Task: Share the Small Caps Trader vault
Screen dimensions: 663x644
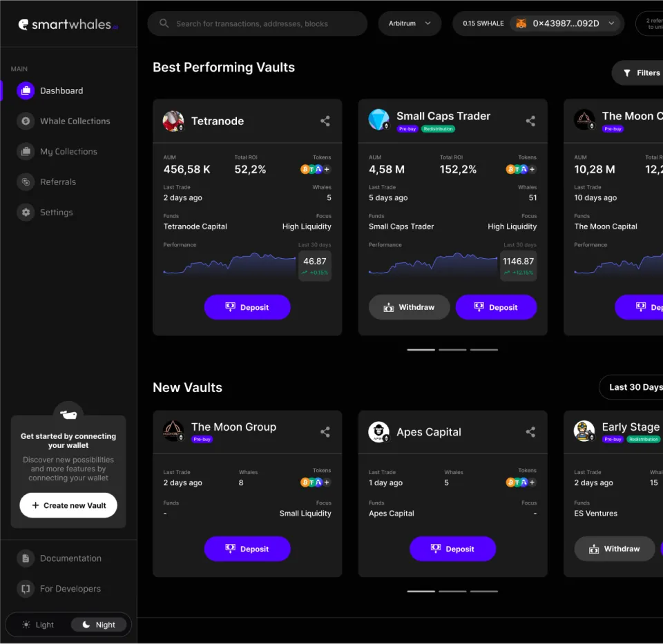Action: tap(530, 121)
